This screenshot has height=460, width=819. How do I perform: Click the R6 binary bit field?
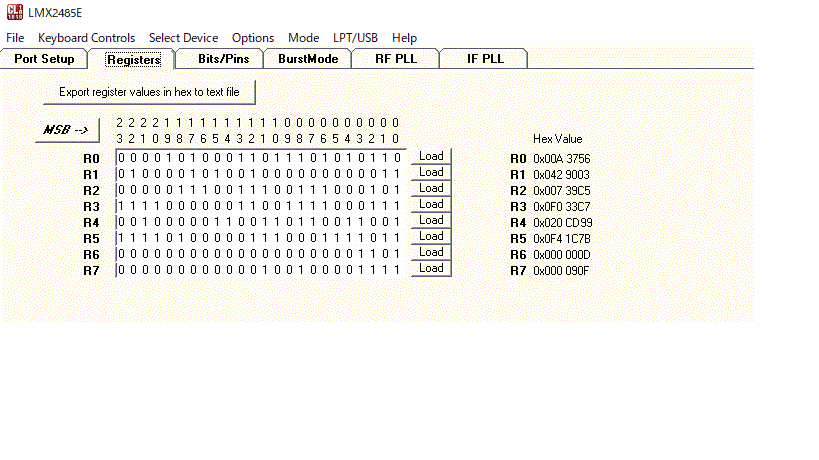point(260,254)
